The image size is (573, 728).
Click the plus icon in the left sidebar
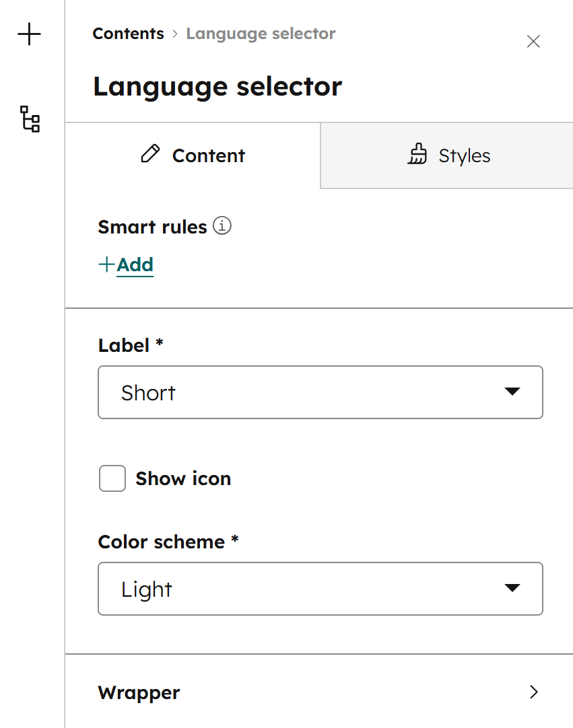point(29,34)
